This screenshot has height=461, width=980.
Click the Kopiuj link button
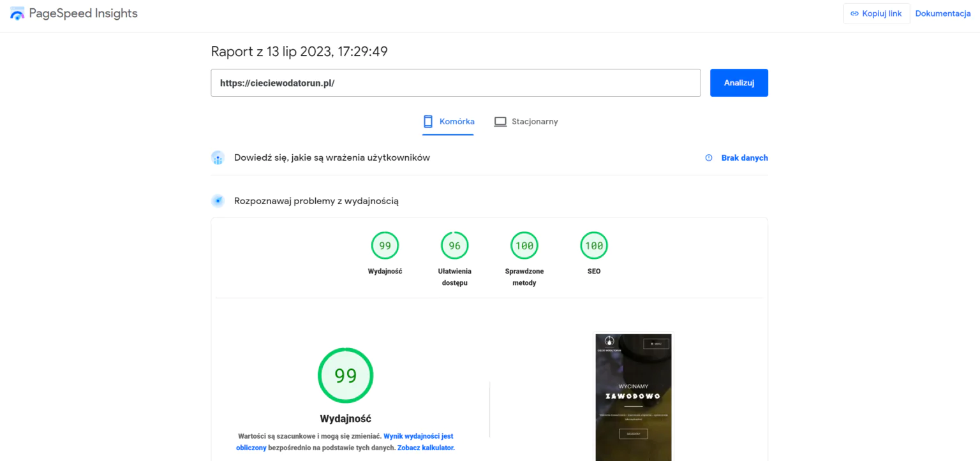pos(876,13)
